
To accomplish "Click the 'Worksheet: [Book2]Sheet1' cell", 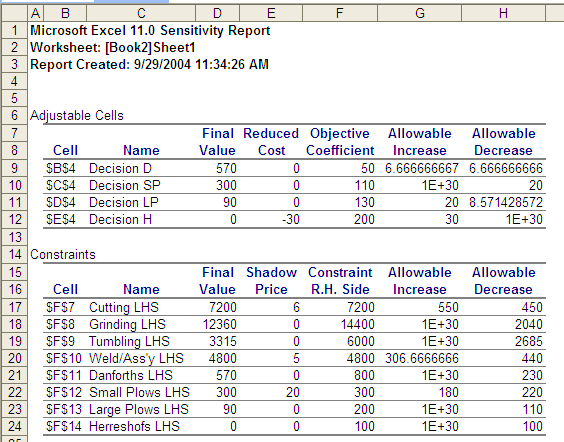I will 113,47.
